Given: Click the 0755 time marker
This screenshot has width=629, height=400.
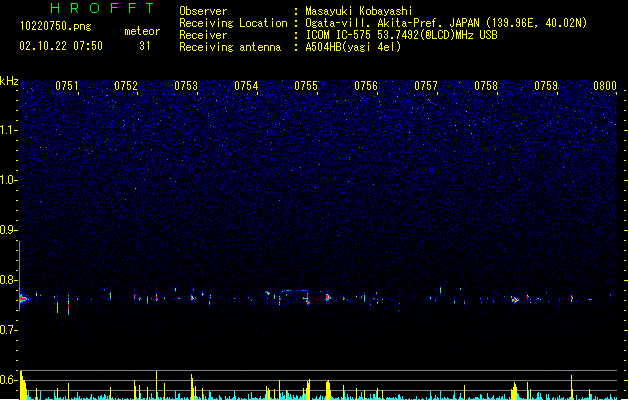Looking at the screenshot, I should pyautogui.click(x=306, y=86).
